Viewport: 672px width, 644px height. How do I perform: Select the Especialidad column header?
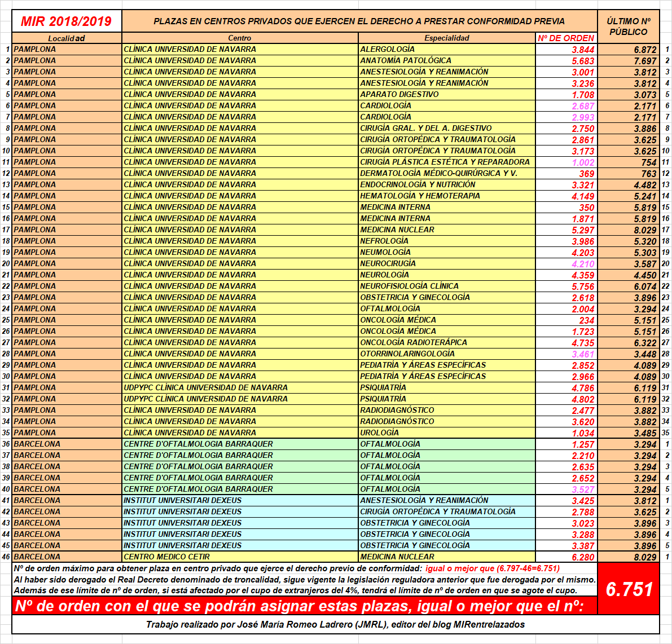point(446,38)
